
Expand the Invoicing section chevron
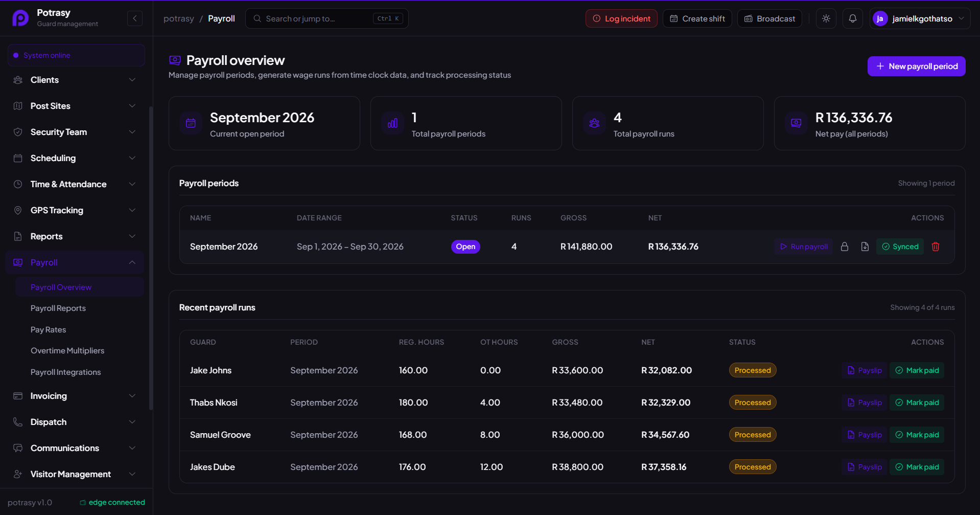pyautogui.click(x=132, y=396)
